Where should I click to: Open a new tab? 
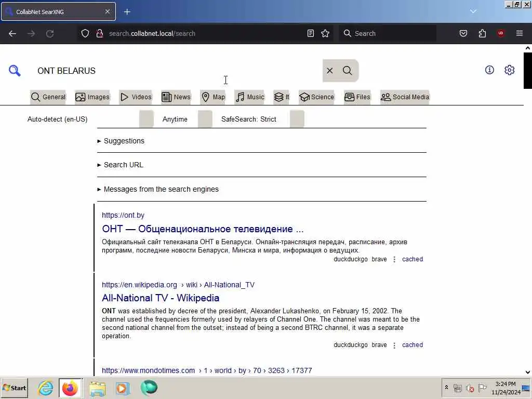click(x=127, y=12)
